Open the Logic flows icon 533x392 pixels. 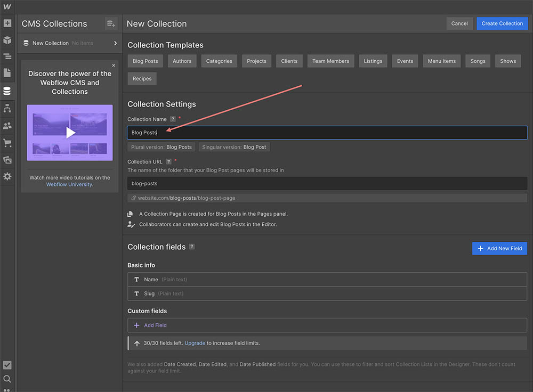pos(7,108)
